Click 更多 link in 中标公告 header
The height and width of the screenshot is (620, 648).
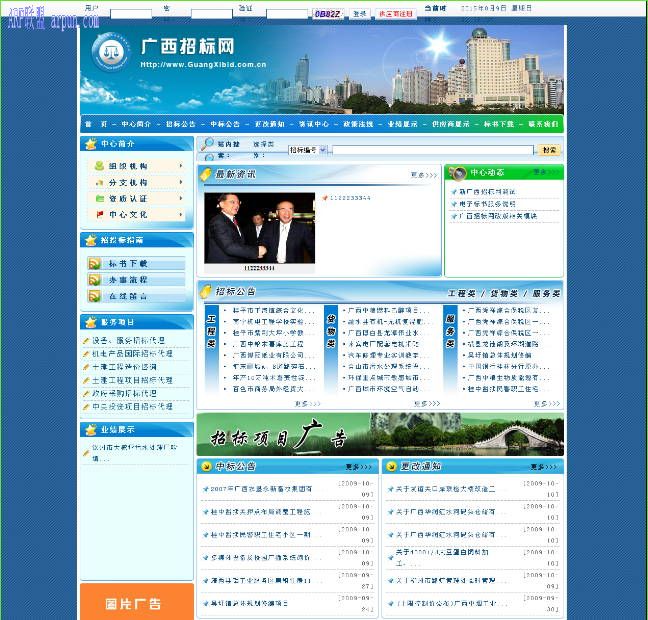coord(358,467)
